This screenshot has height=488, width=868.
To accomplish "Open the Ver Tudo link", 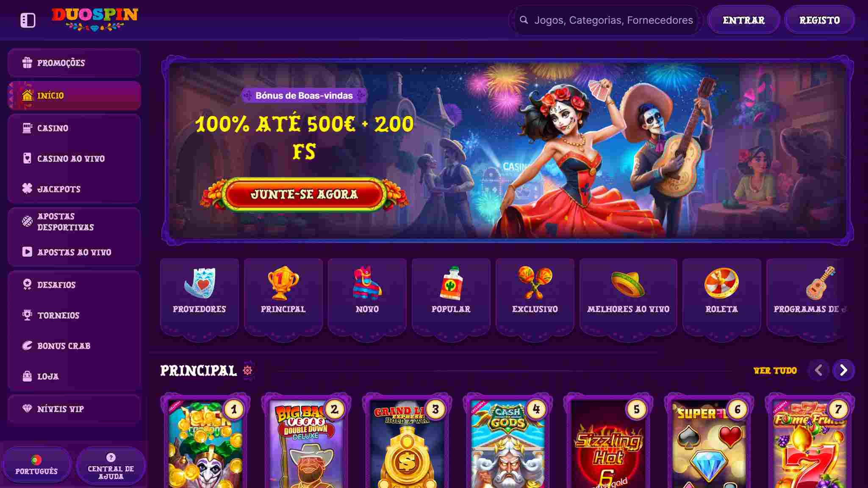I will pyautogui.click(x=775, y=371).
